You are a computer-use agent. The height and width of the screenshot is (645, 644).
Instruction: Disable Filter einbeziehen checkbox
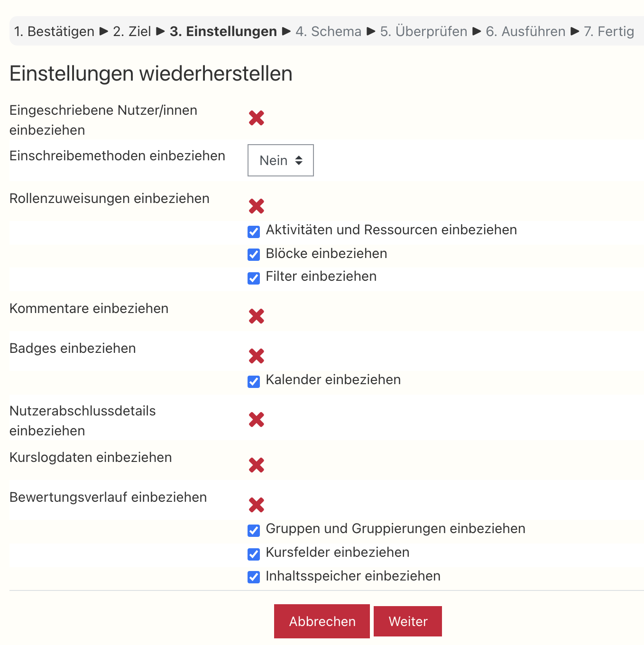tap(254, 278)
